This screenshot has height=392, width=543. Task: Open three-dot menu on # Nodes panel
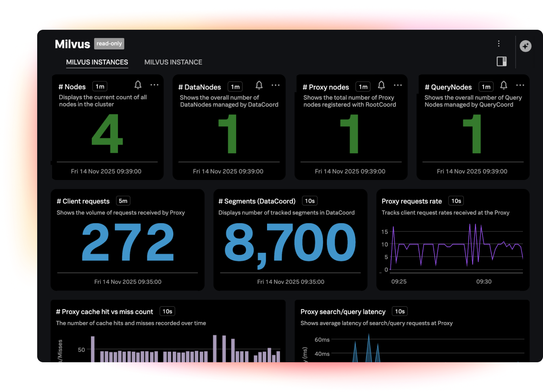[154, 85]
